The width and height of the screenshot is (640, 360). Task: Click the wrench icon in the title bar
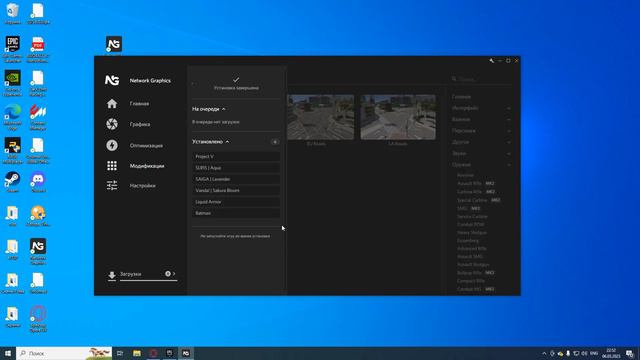tap(491, 60)
